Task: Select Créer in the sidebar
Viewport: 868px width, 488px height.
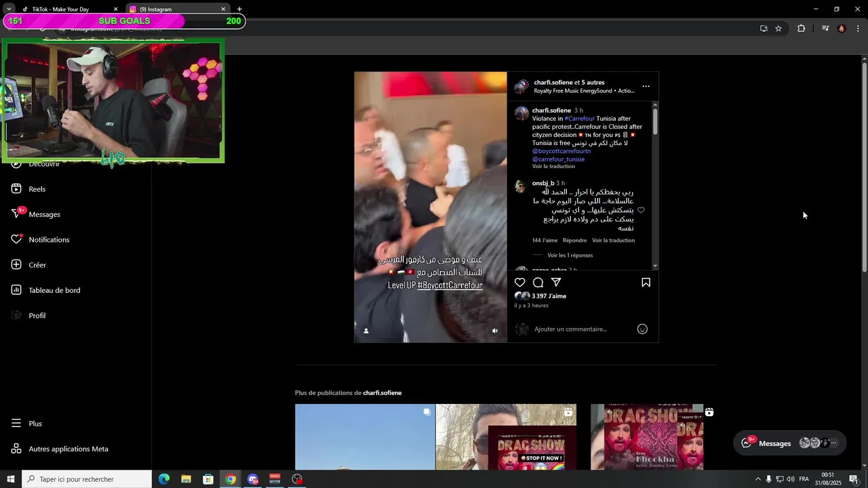Action: pyautogui.click(x=29, y=265)
